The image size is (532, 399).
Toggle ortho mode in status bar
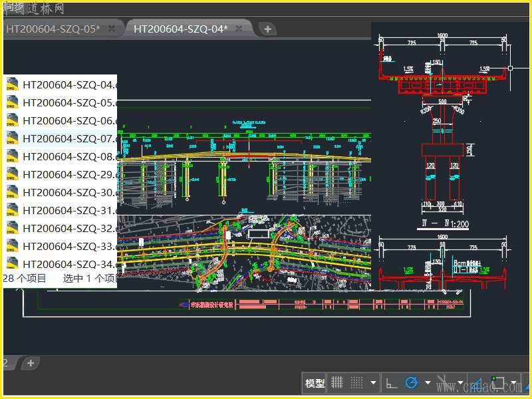click(x=392, y=382)
